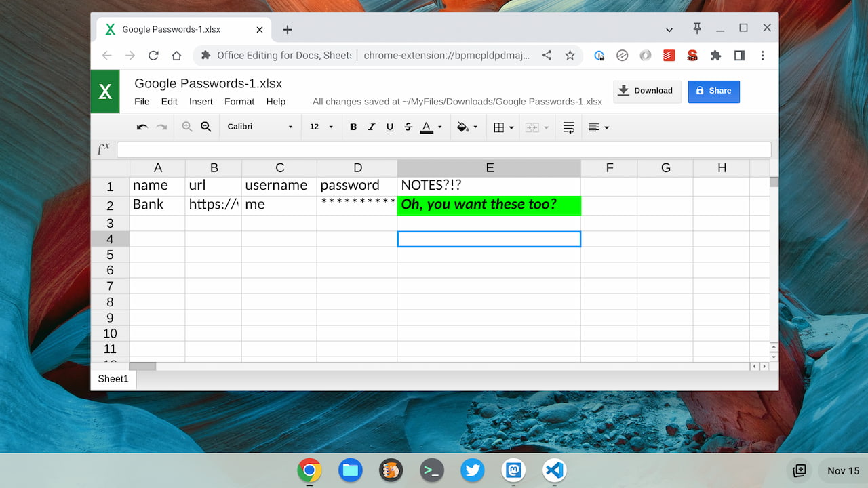868x488 pixels.
Task: Open the text color dropdown arrow
Action: 439,127
